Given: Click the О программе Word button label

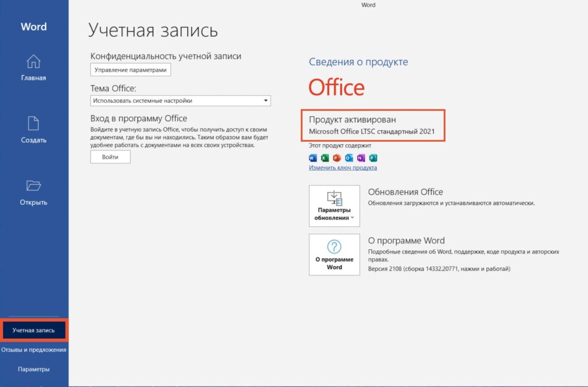Looking at the screenshot, I should coord(334,263).
